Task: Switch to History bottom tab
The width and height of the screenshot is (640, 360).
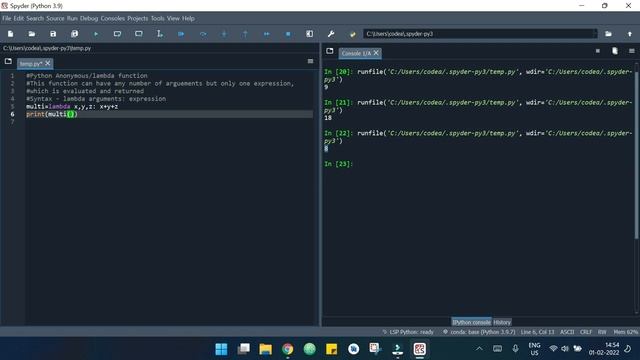Action: point(502,322)
